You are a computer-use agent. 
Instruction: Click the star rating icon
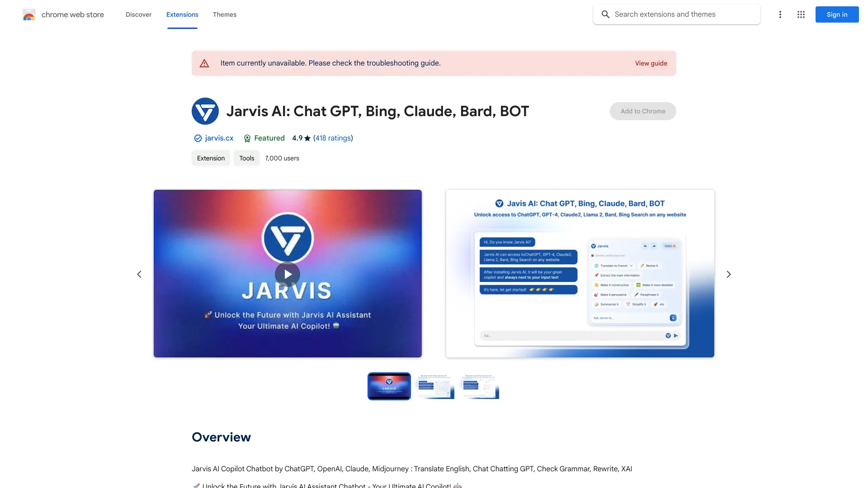[307, 138]
